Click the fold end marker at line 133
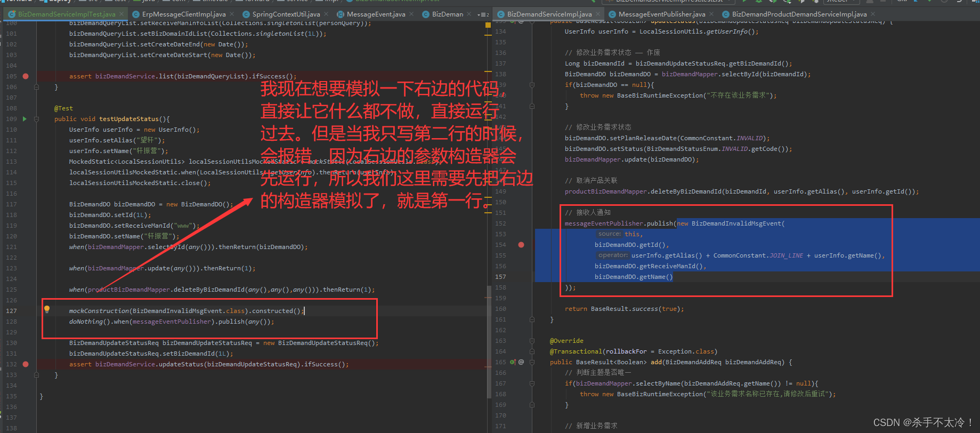This screenshot has width=980, height=433. [36, 375]
